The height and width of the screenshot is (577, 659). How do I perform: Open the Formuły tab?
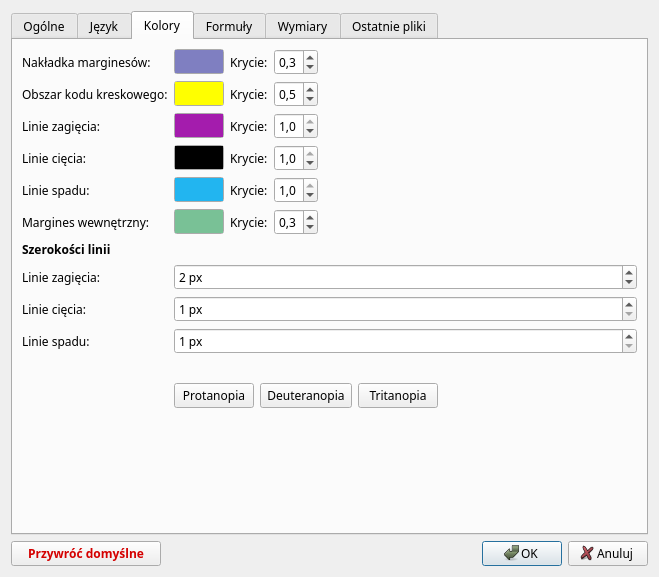click(229, 26)
